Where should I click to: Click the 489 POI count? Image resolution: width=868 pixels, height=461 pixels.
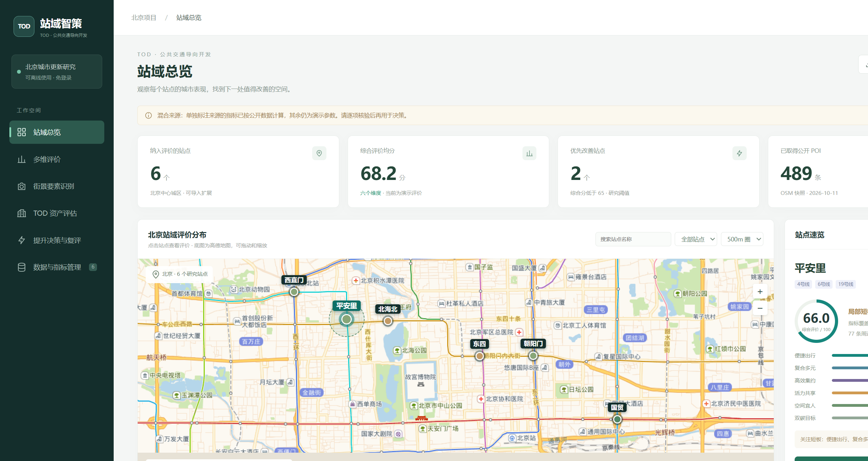tap(796, 173)
